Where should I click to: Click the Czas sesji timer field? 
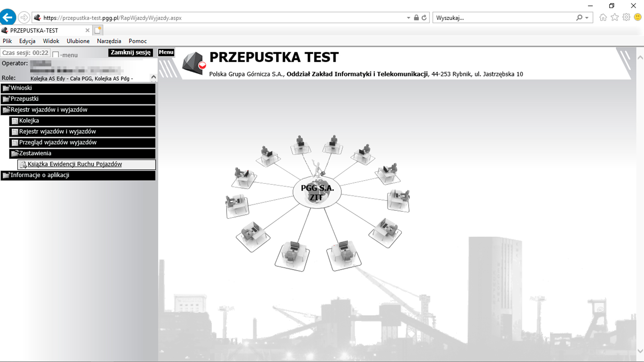click(25, 53)
